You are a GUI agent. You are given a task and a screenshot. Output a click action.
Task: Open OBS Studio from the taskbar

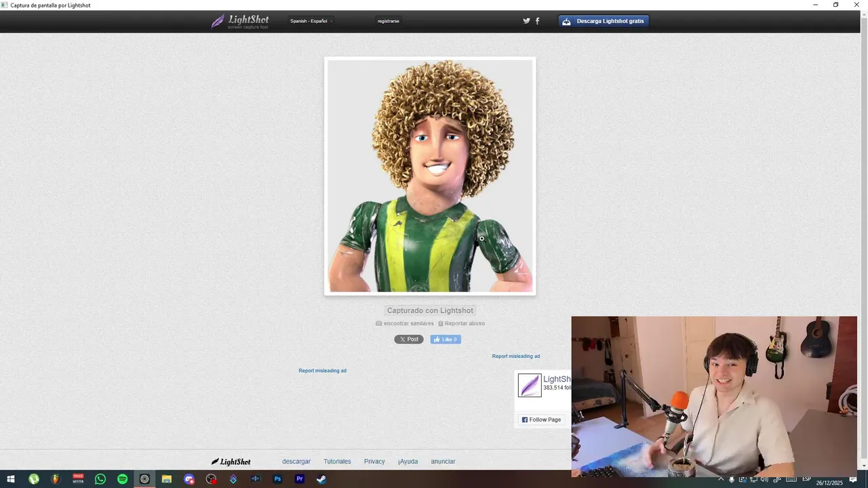(211, 479)
